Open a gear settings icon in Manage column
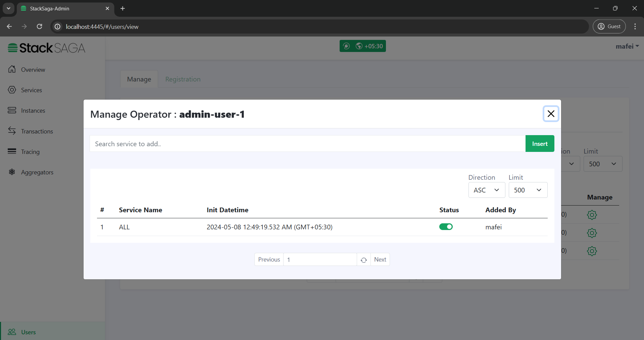Viewport: 644px width, 340px height. [592, 215]
